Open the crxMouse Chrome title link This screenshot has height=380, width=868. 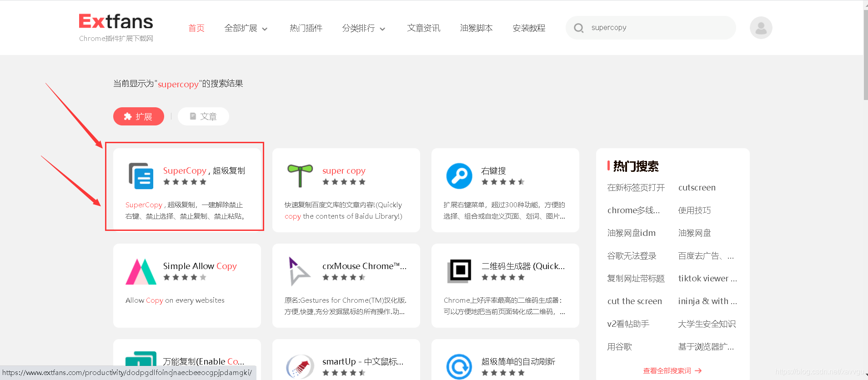pos(365,266)
